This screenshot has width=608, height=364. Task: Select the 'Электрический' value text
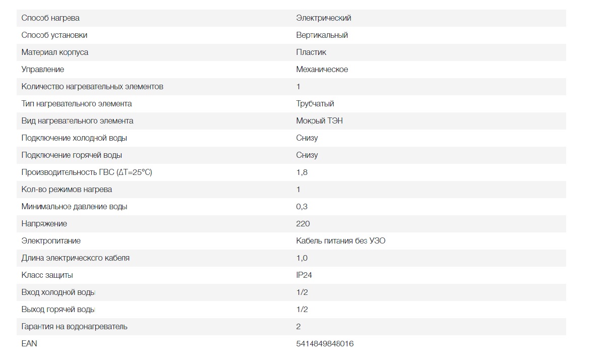[324, 18]
